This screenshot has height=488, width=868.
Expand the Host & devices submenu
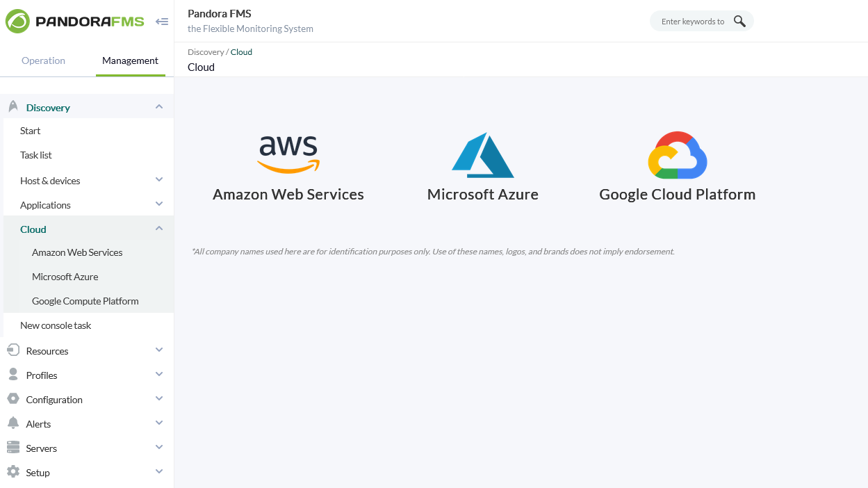tap(159, 180)
